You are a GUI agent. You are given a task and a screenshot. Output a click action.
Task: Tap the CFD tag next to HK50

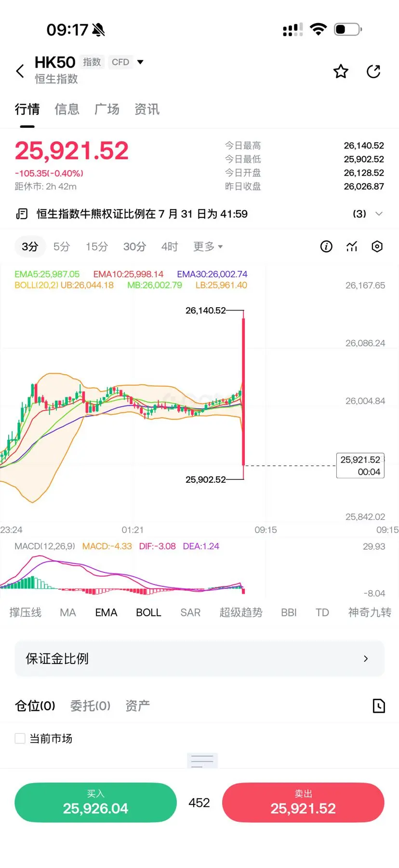pos(120,62)
